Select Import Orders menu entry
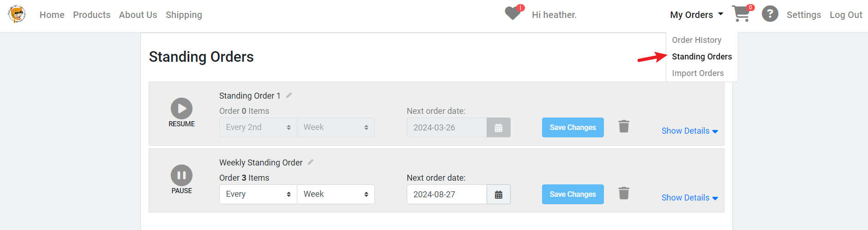 (698, 73)
